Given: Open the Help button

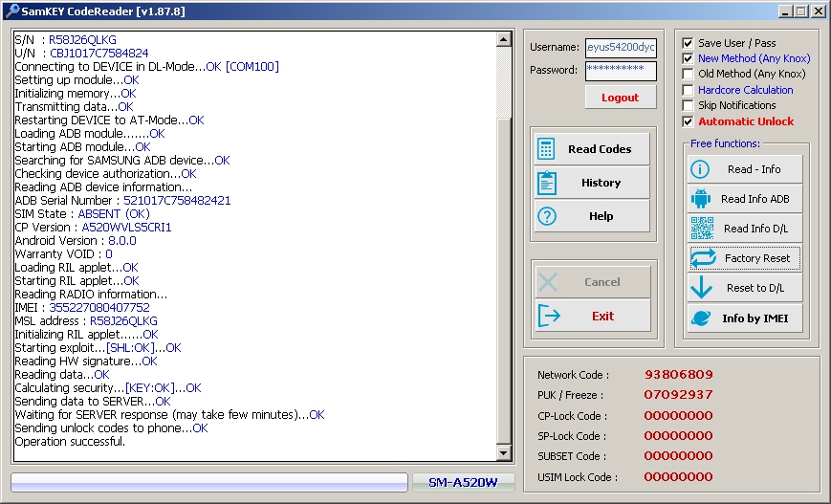Looking at the screenshot, I should tap(592, 216).
